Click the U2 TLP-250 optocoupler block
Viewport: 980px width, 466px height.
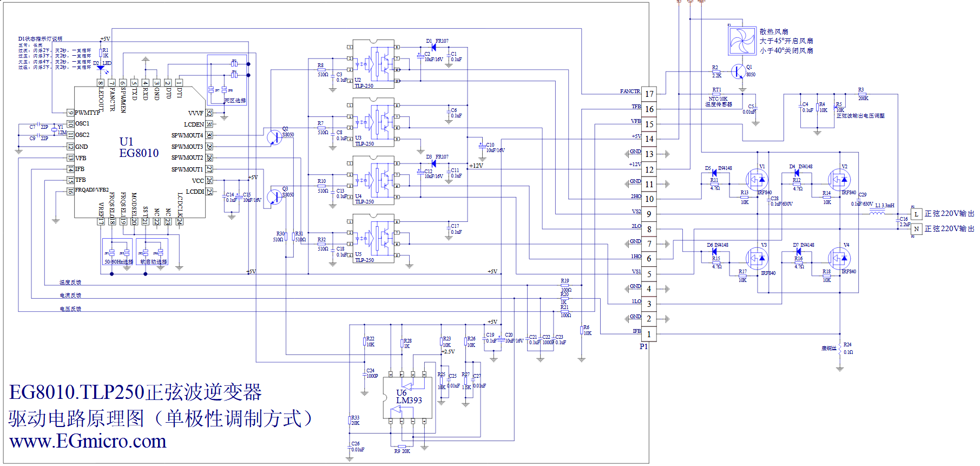(373, 64)
